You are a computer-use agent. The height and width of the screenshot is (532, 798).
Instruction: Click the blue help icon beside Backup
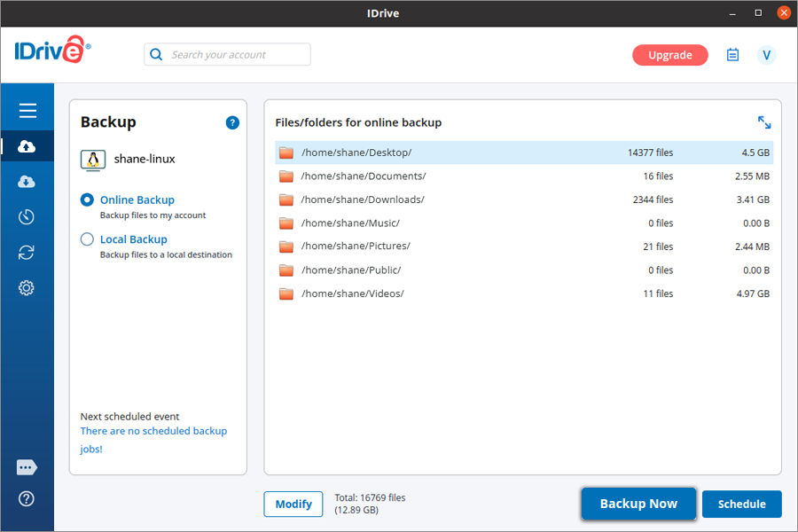232,123
